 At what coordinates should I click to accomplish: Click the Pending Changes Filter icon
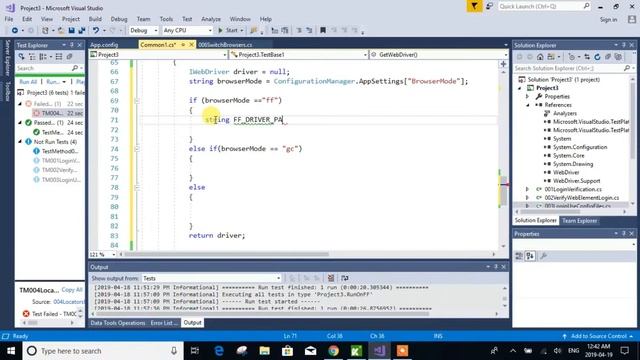(571, 57)
